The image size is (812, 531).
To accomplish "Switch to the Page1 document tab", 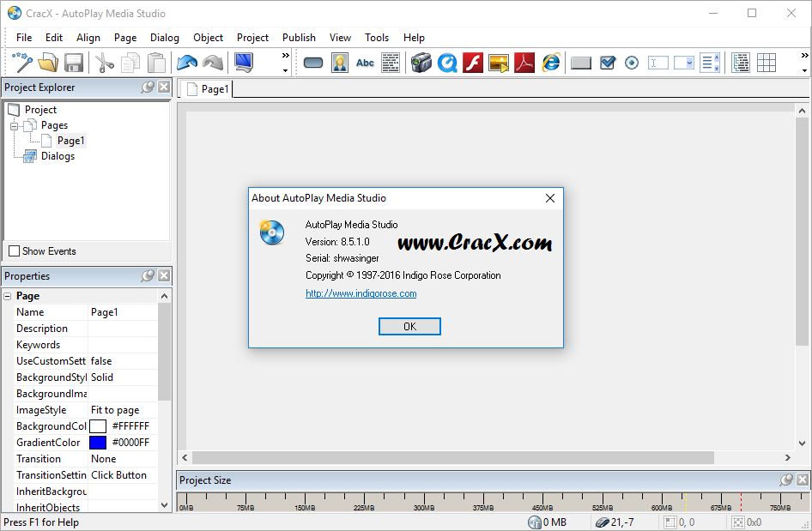I will pyautogui.click(x=207, y=89).
